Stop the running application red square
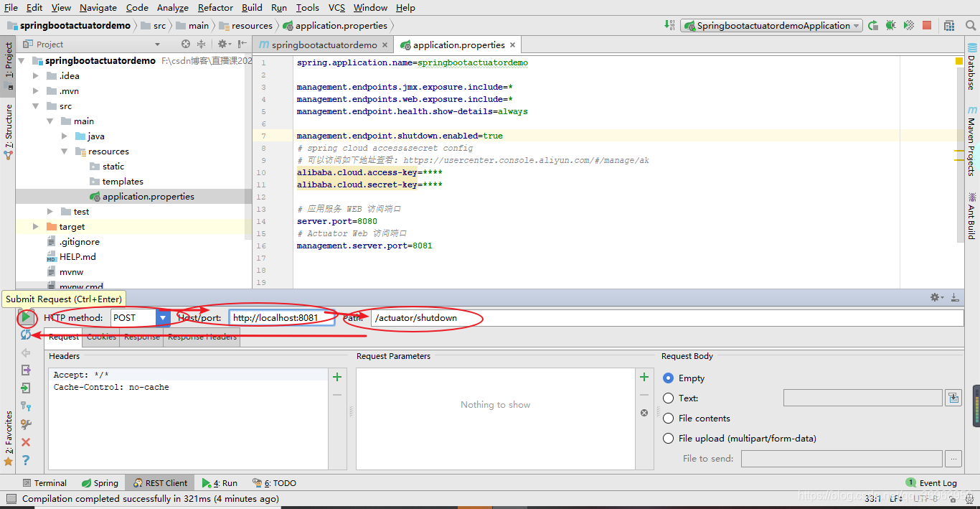The image size is (980, 509). tap(927, 25)
